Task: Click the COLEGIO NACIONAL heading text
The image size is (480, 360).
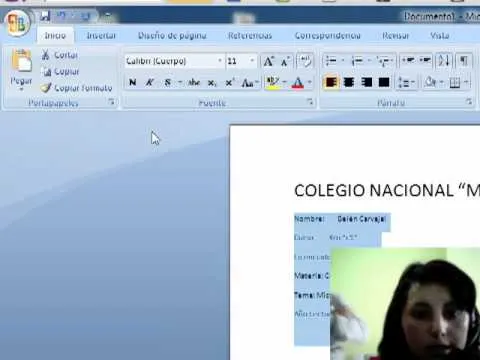Action: [x=387, y=191]
